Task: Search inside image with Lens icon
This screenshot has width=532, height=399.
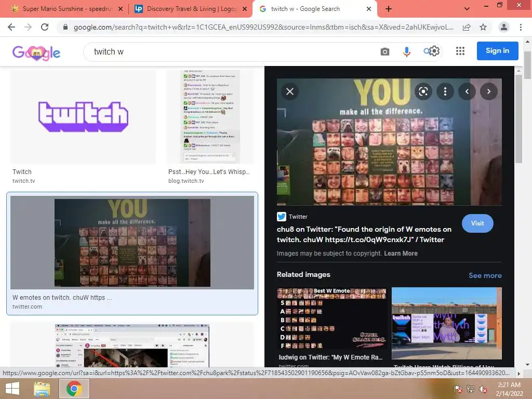Action: [423, 91]
